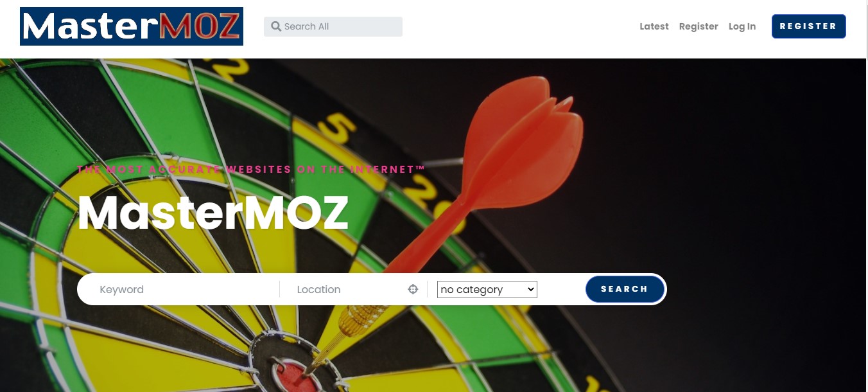Focus the Location input field

coord(350,289)
